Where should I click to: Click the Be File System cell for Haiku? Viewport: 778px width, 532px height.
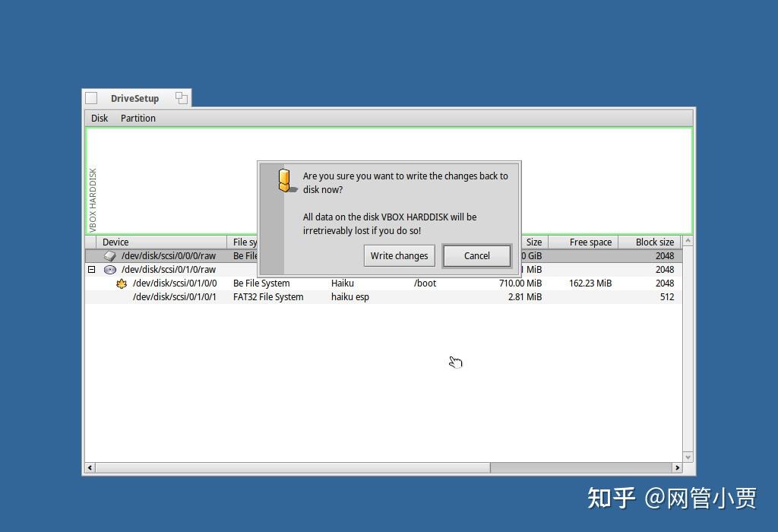point(261,283)
